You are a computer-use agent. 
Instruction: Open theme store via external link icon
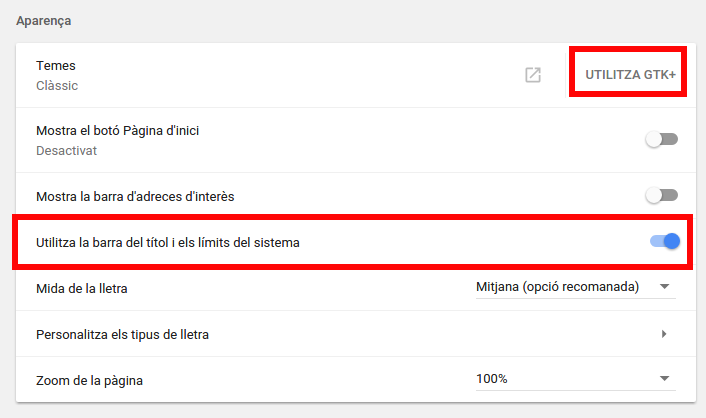pyautogui.click(x=533, y=75)
